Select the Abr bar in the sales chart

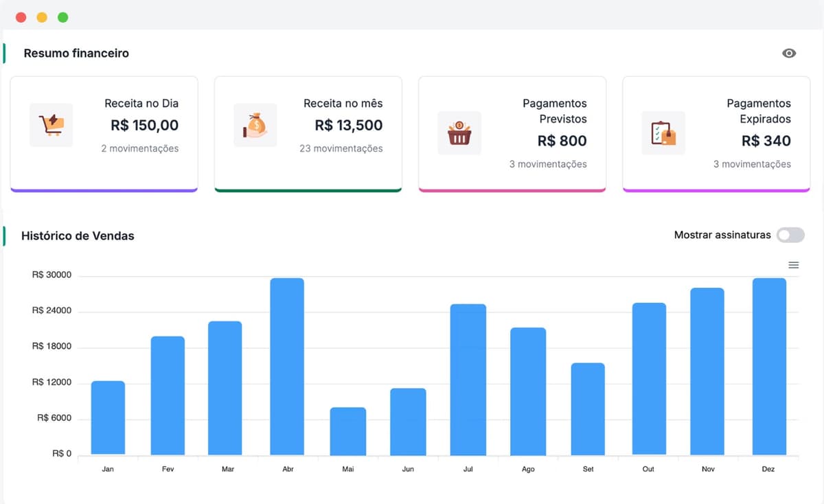[288, 364]
